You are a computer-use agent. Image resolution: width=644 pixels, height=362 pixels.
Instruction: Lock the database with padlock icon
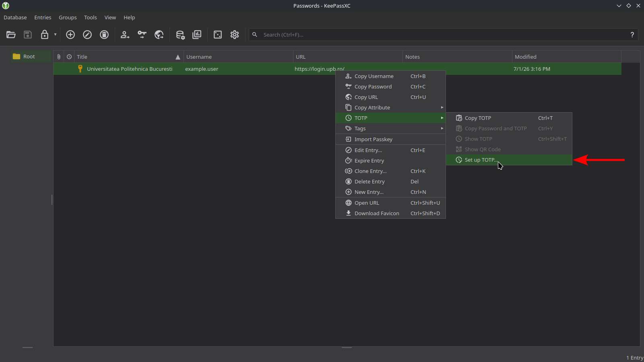[45, 35]
